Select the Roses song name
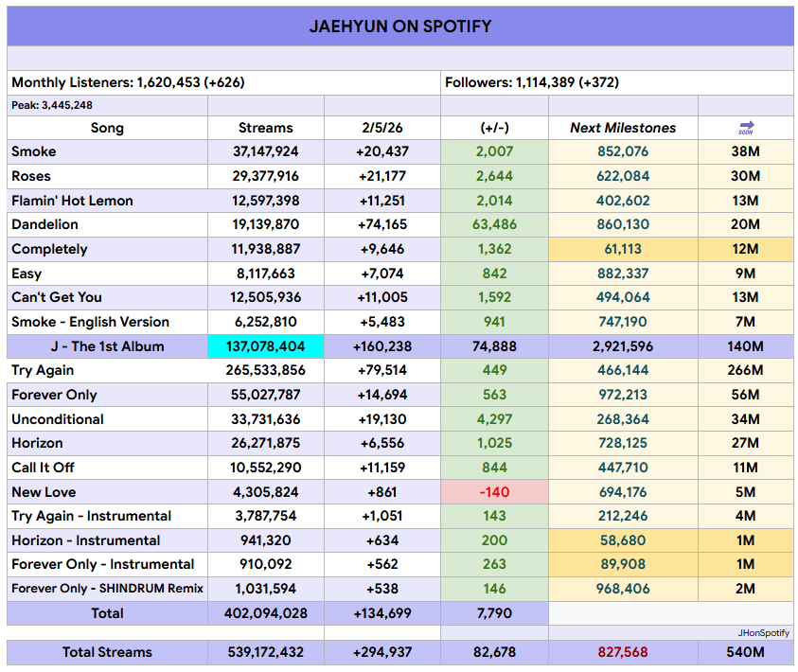The height and width of the screenshot is (672, 798). pos(31,176)
